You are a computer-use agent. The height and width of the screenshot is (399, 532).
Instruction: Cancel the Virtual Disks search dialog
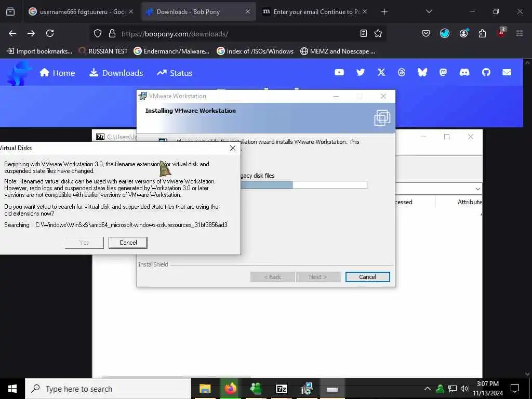[x=128, y=243]
